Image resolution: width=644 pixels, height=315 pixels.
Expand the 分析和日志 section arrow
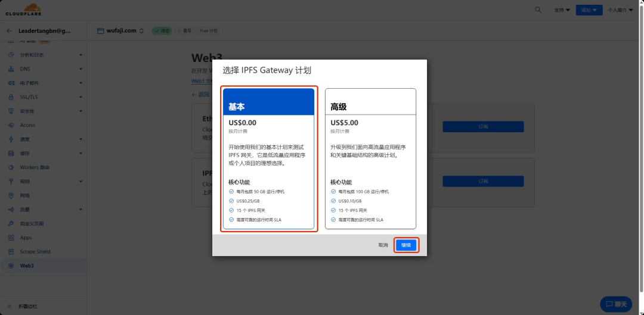tap(81, 55)
